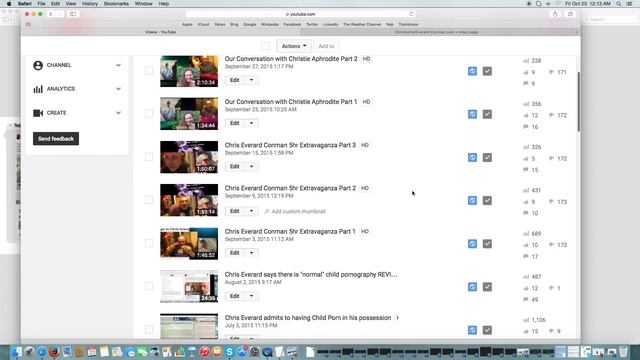Click blue privacy icon for Extravaganza Part 1

point(472,244)
